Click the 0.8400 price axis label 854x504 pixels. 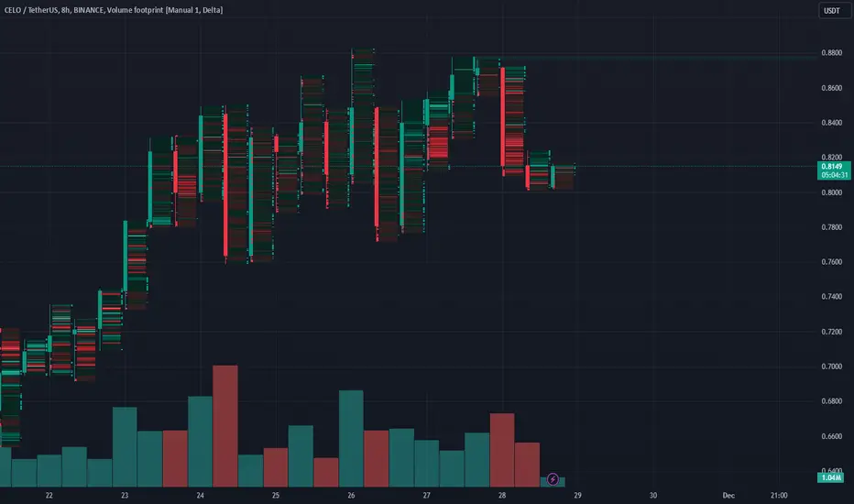coord(832,123)
